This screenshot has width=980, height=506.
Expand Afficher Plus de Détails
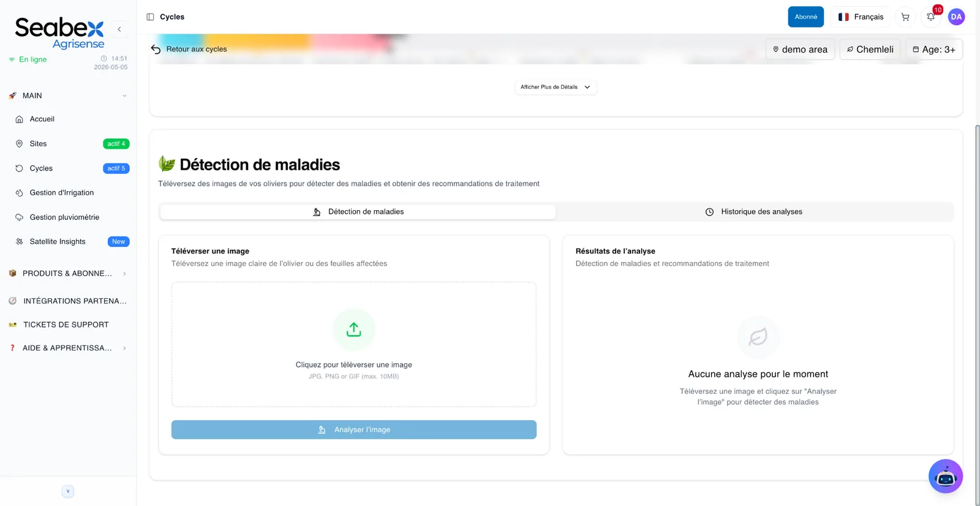point(556,87)
